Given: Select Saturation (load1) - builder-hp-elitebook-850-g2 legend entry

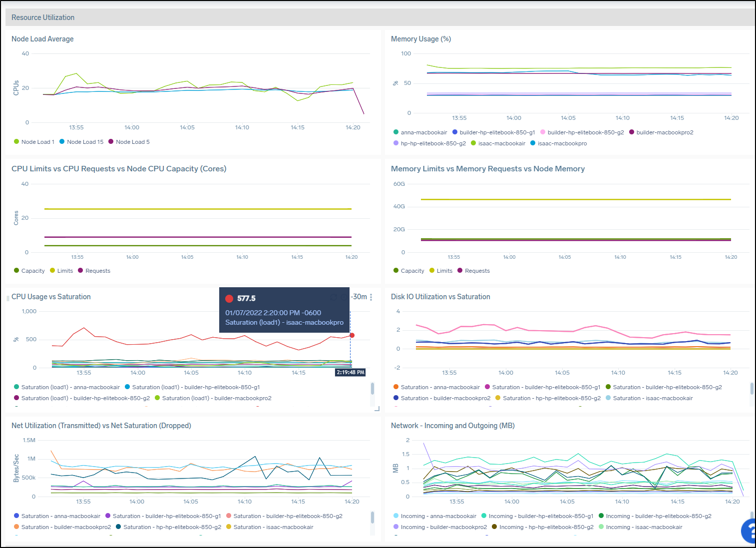Looking at the screenshot, I should [x=82, y=398].
